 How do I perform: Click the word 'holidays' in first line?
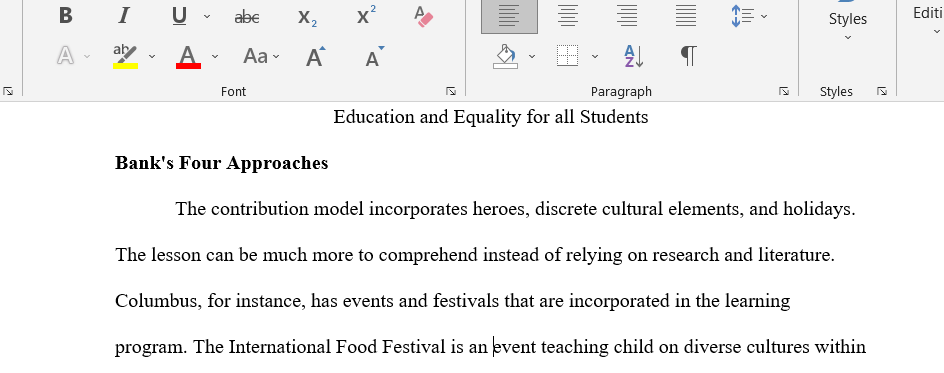coord(816,209)
